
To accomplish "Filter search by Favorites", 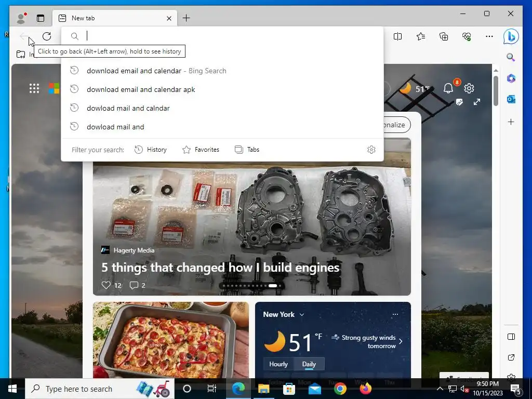I will point(201,150).
